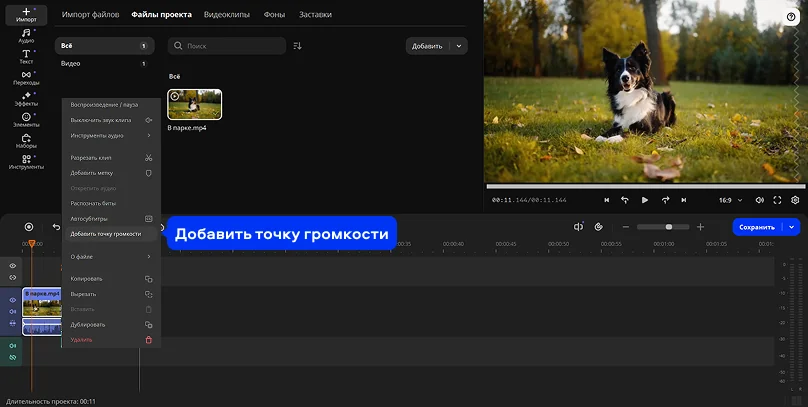Viewport: 808px width, 407px height.
Task: Open the Инструменты tools section
Action: (26, 162)
